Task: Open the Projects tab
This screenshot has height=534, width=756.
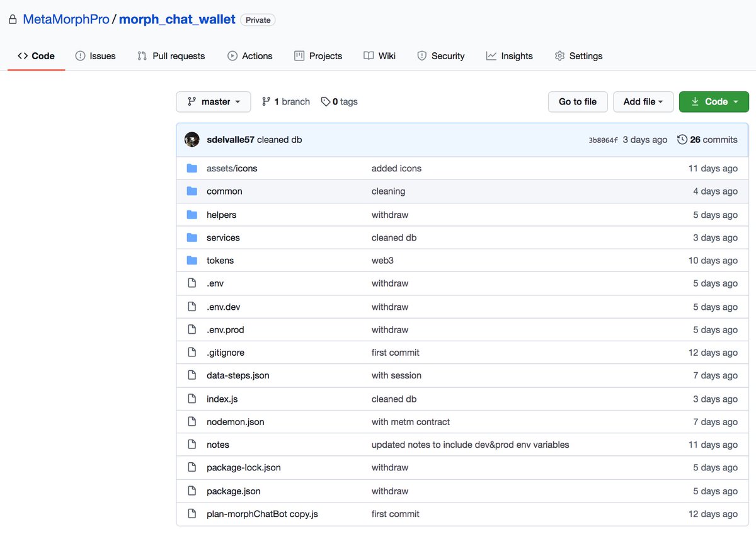Action: [318, 56]
